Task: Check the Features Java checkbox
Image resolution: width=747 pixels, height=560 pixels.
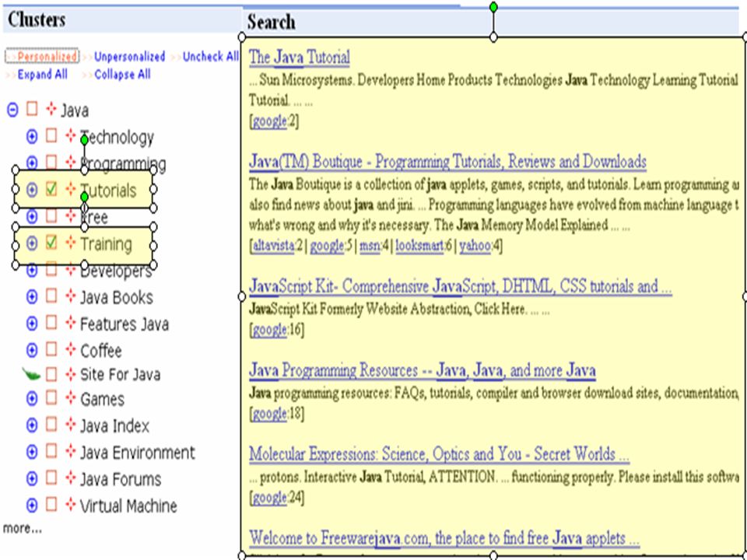Action: [51, 323]
